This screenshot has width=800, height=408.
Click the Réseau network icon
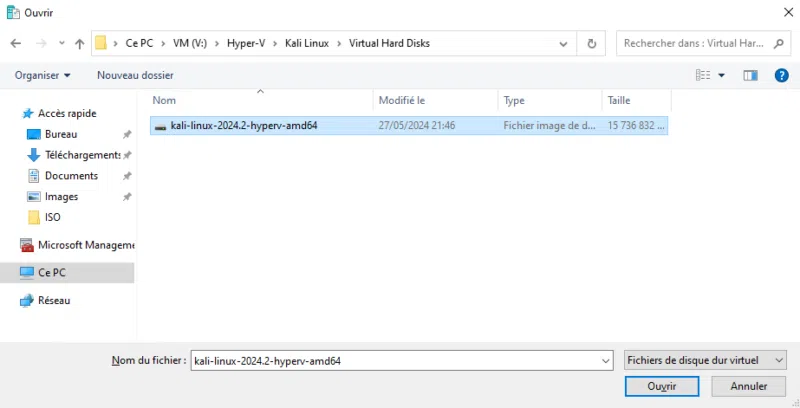pyautogui.click(x=27, y=301)
